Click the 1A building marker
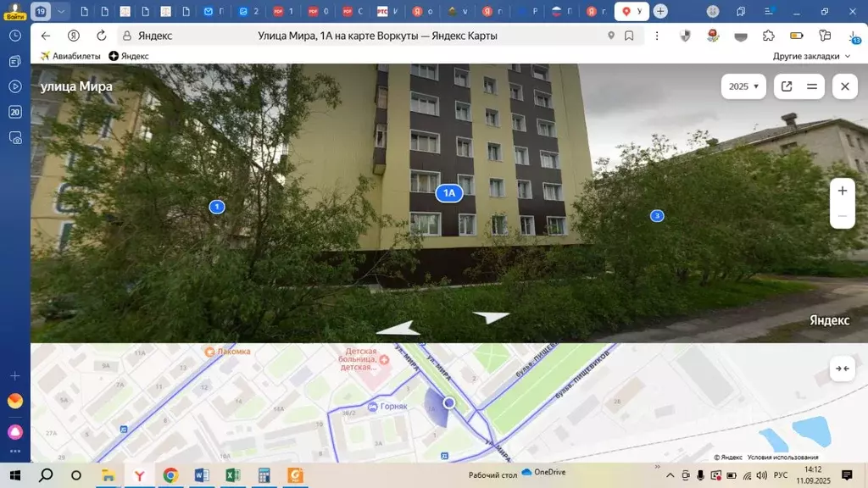 pyautogui.click(x=449, y=193)
